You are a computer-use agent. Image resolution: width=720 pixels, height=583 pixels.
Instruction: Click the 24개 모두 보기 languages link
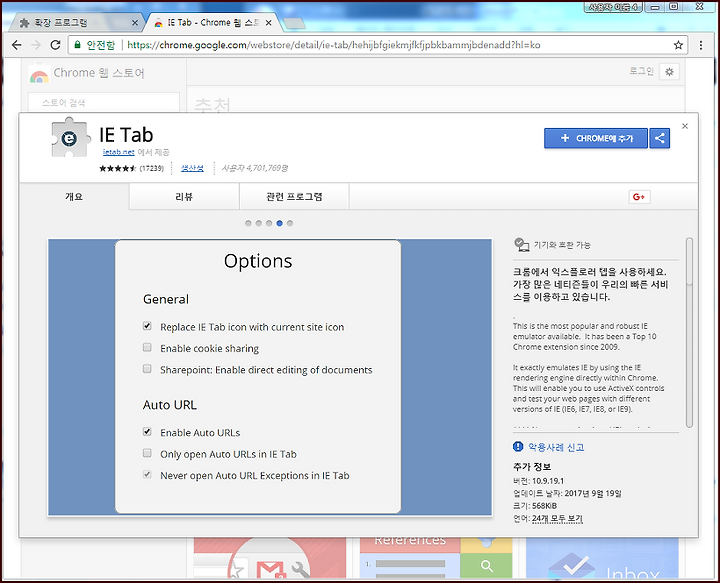[x=557, y=518]
